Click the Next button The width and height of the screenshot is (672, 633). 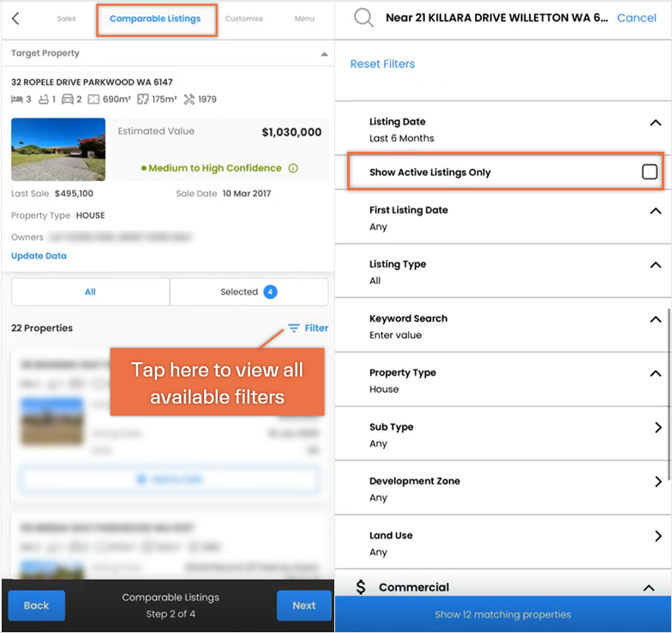(x=303, y=606)
